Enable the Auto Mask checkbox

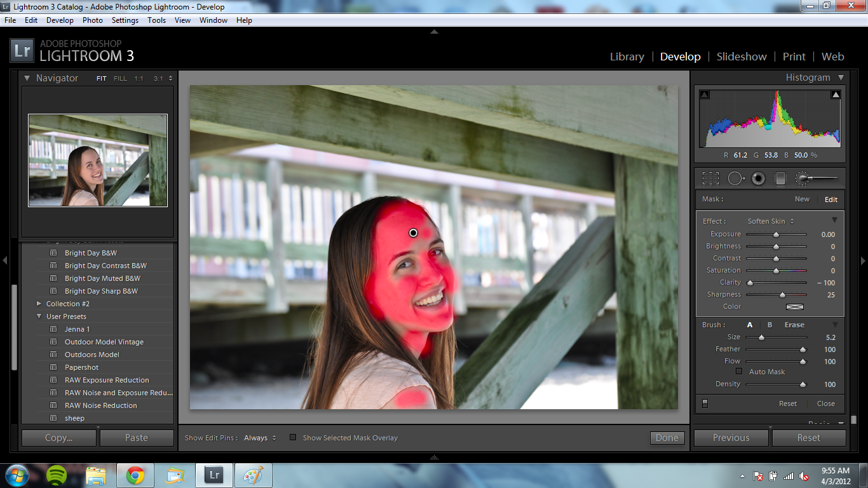point(738,372)
